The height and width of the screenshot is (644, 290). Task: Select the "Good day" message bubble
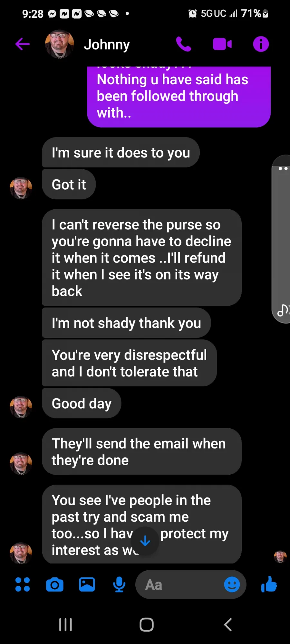[82, 403]
